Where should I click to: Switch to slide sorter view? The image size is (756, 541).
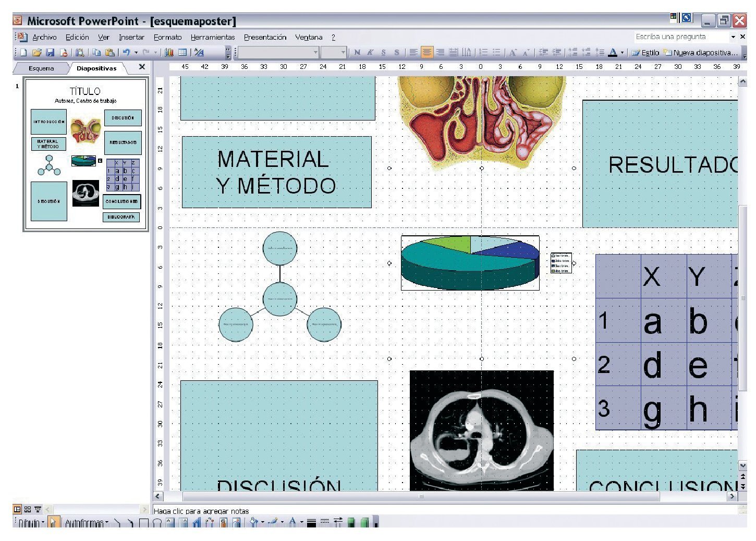[x=28, y=509]
